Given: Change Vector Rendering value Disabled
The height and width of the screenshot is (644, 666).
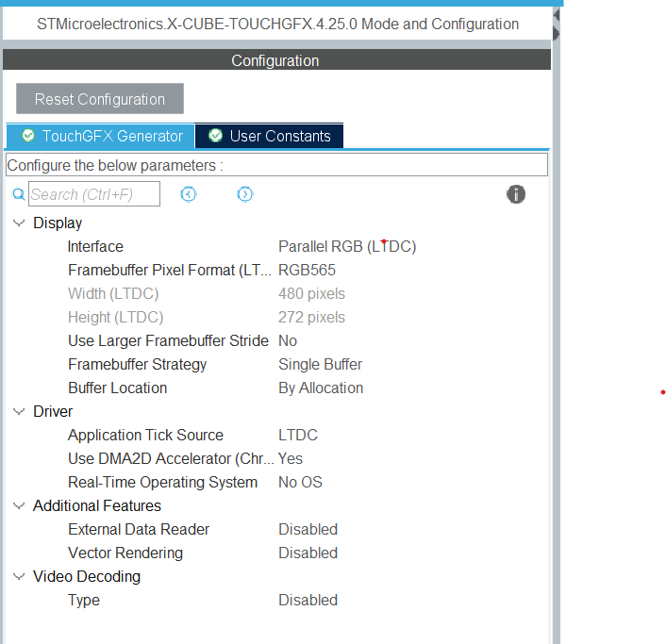Looking at the screenshot, I should tap(308, 553).
